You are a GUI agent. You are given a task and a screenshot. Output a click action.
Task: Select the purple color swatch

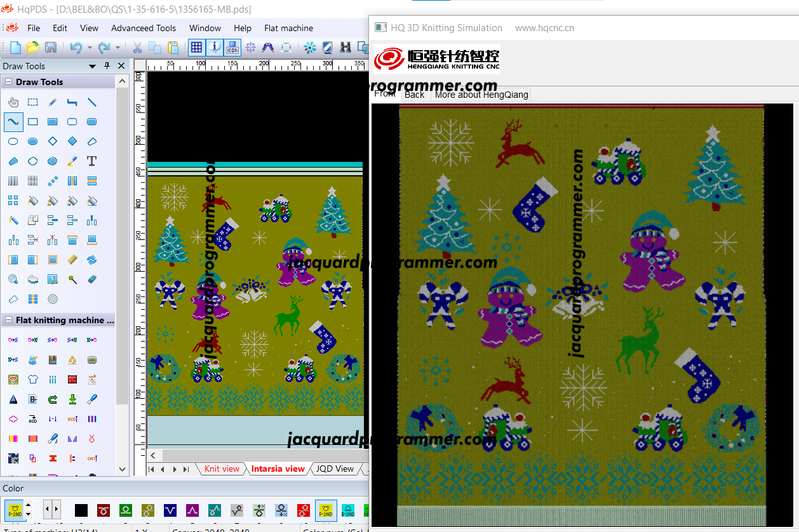click(192, 510)
